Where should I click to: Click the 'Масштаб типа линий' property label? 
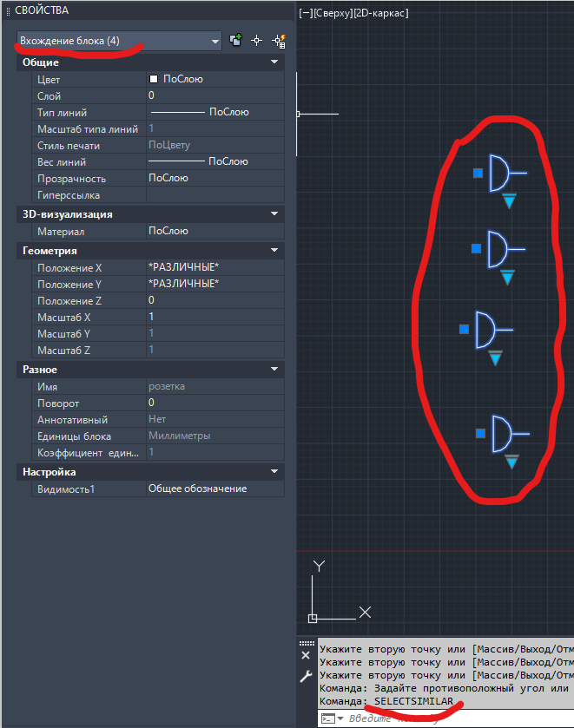[88, 129]
